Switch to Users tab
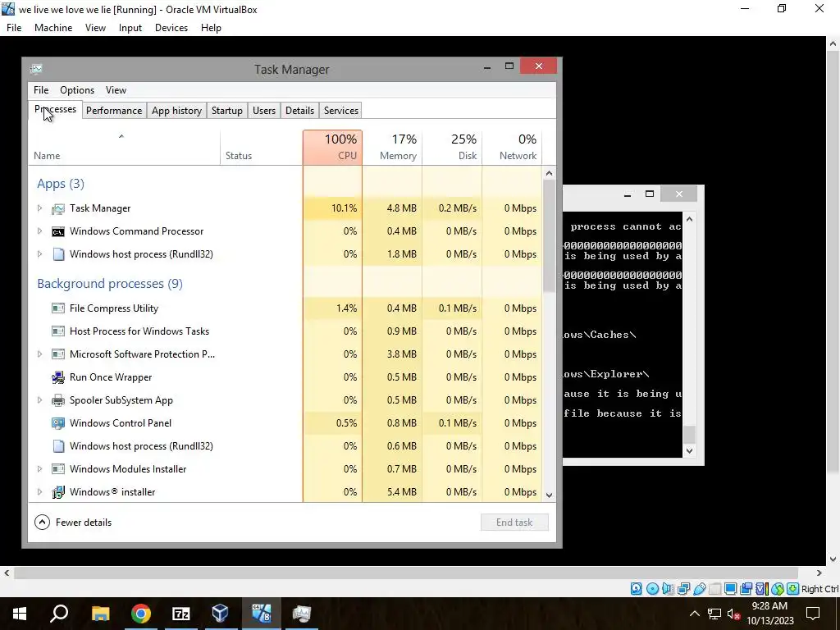Screen dimensions: 840x630 coord(264,111)
